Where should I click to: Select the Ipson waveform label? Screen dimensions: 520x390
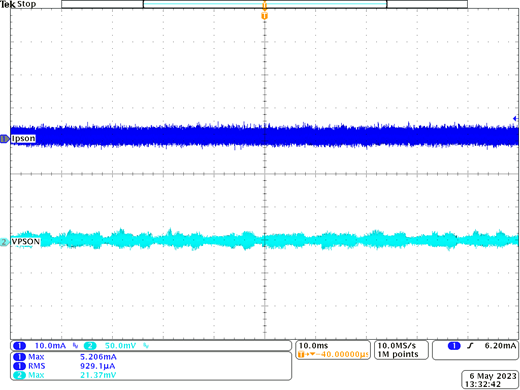(x=23, y=138)
